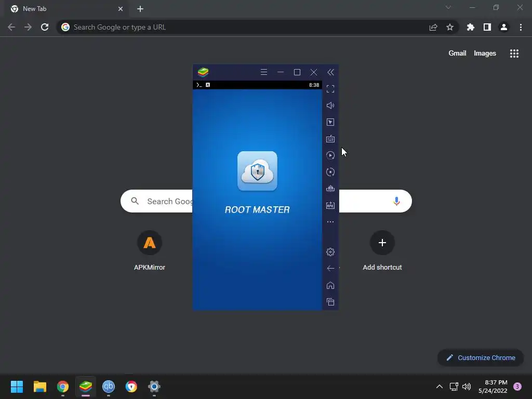Open BlueStacks keyboard controls icon
532x399 pixels.
330,139
